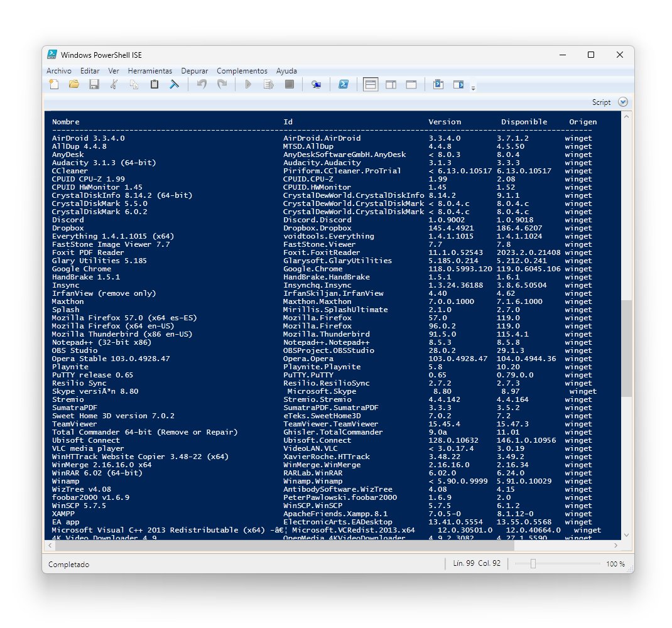Screen dimensions: 672x628
Task: Open the toolbar overflow dropdown arrow
Action: (x=473, y=86)
